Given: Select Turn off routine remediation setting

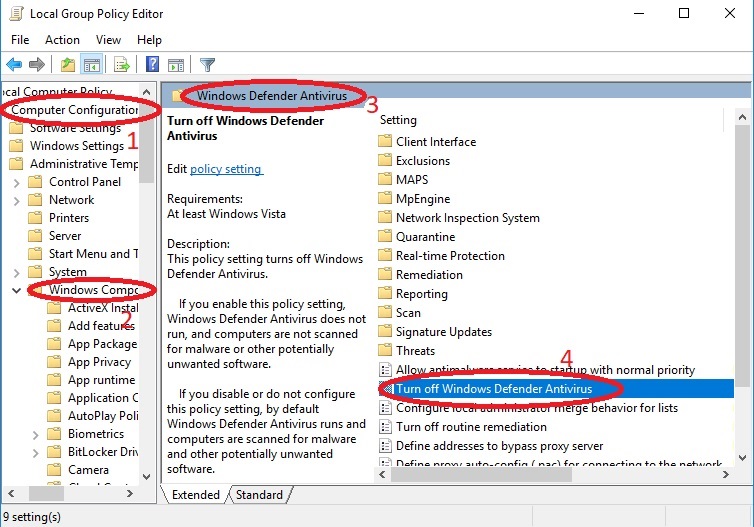Looking at the screenshot, I should (472, 427).
